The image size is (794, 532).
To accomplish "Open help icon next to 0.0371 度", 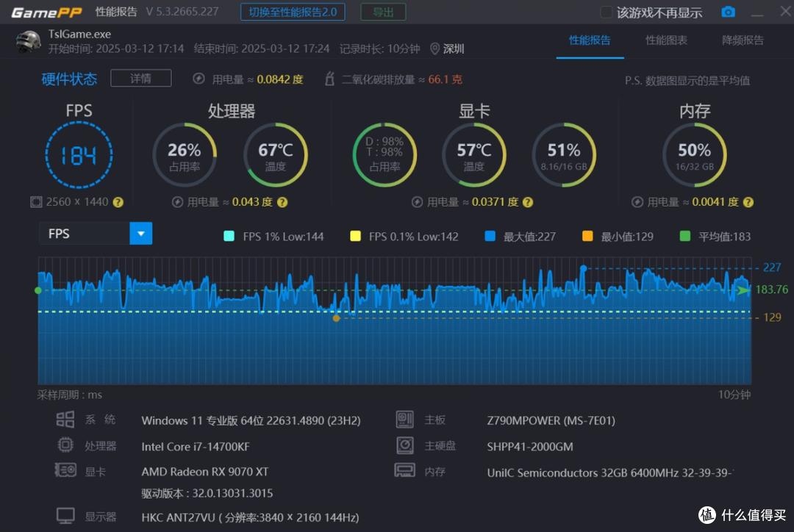I will pyautogui.click(x=528, y=203).
